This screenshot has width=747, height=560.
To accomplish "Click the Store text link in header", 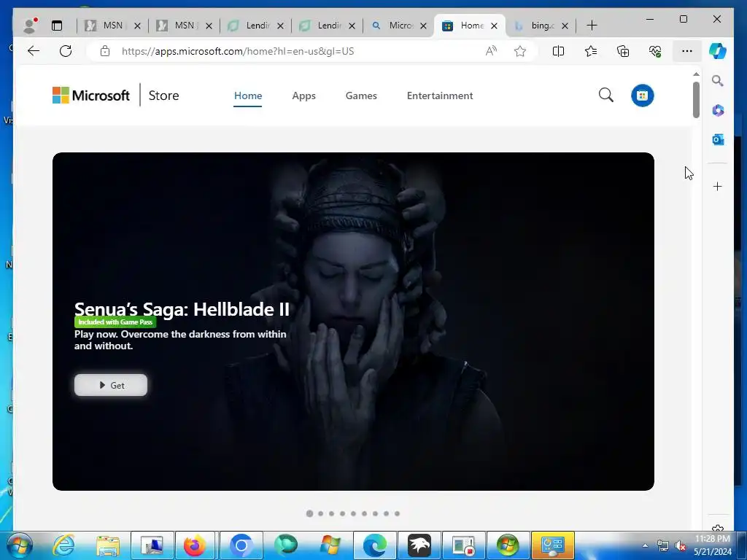I will pyautogui.click(x=163, y=96).
